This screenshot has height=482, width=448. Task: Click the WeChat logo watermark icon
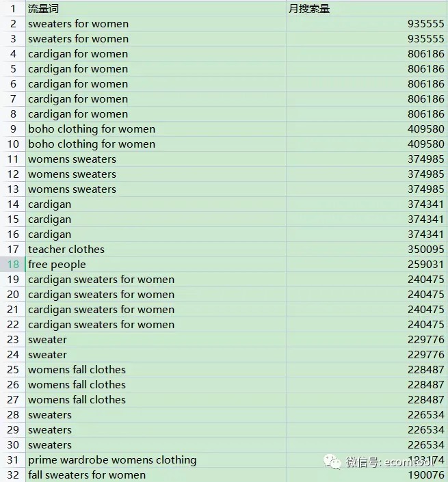coord(332,461)
